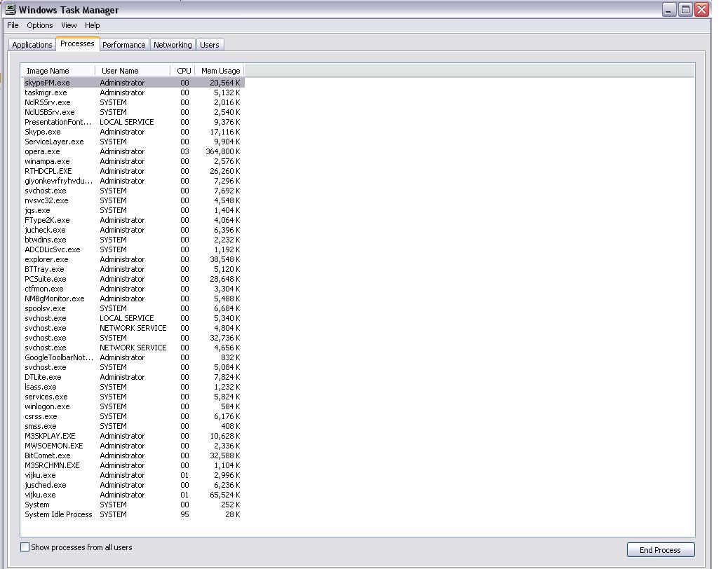Sort by Mem Usage column header
The height and width of the screenshot is (569, 728).
click(x=220, y=71)
